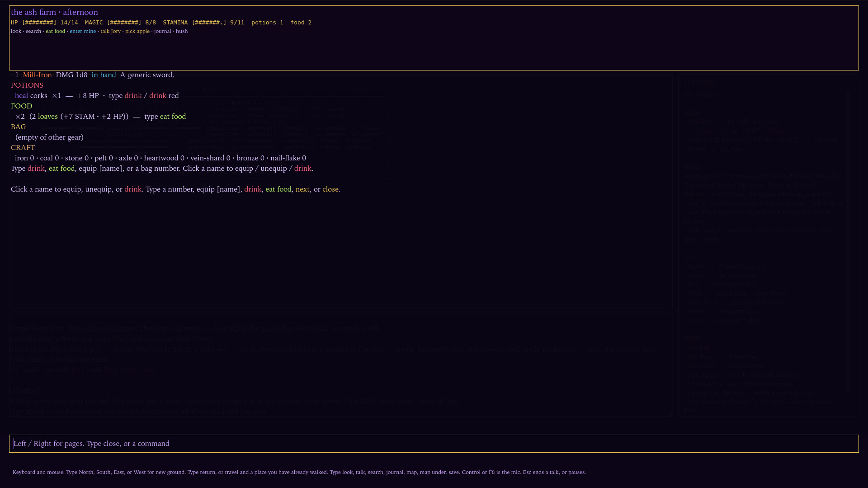Click the 'food 2' status counter
This screenshot has height=488, width=868.
(x=301, y=23)
